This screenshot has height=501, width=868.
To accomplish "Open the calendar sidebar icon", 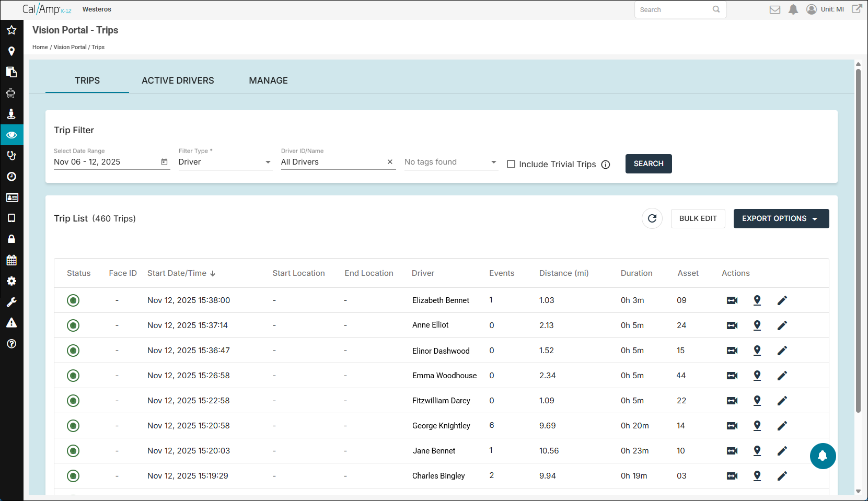I will [11, 260].
